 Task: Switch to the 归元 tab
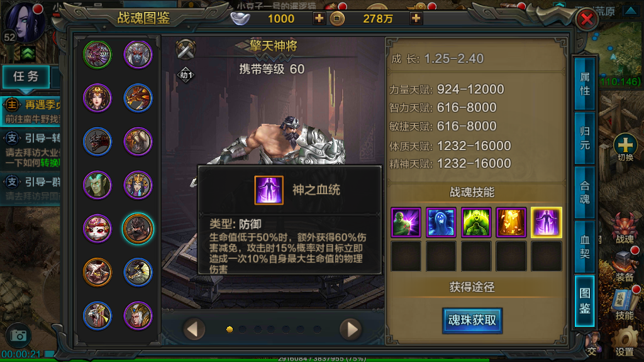585,138
